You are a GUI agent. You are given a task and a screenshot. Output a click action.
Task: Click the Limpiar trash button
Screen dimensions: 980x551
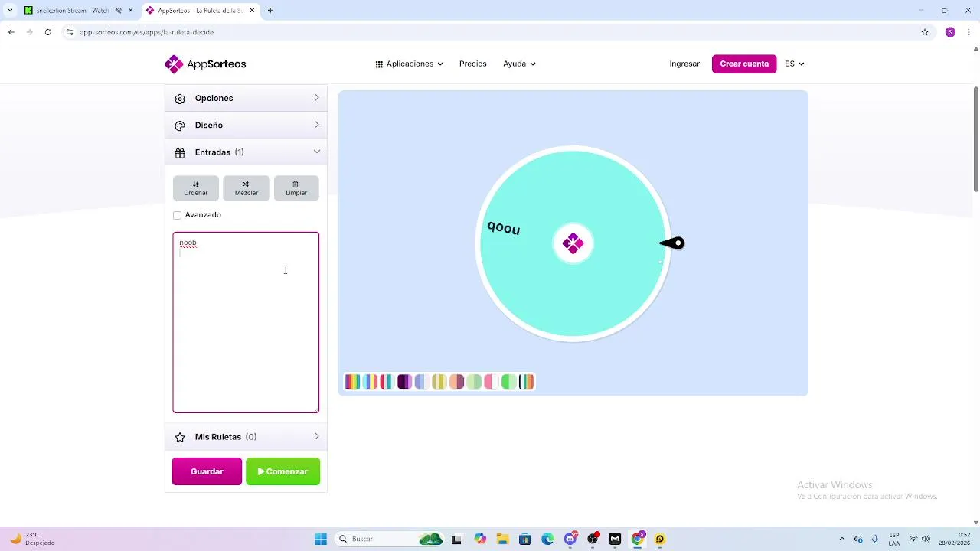coord(296,188)
